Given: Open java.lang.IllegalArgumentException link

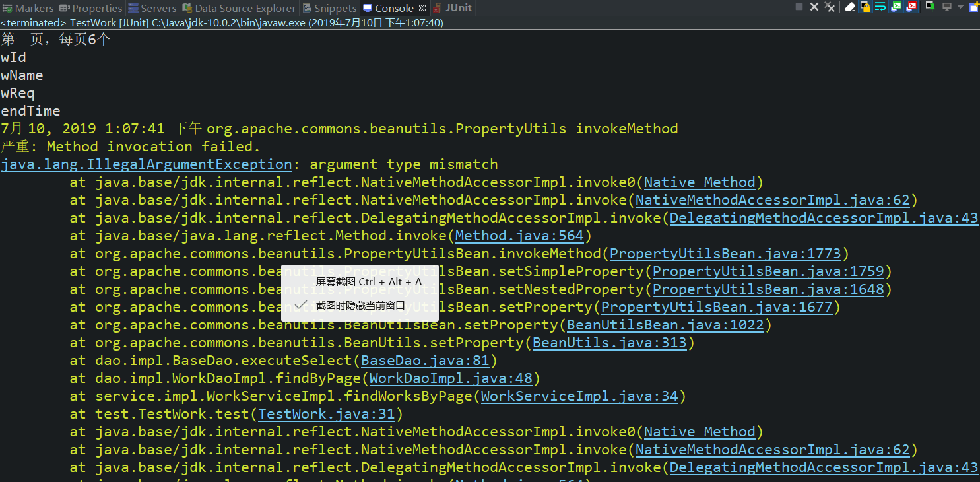Looking at the screenshot, I should coord(147,164).
